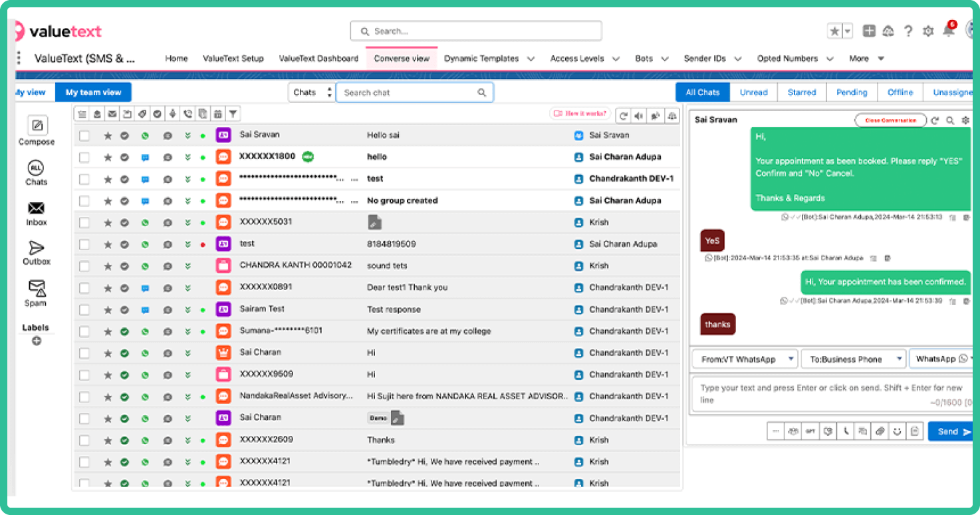Image resolution: width=980 pixels, height=515 pixels.
Task: Click the phone call icon in message toolbar
Action: coord(845,431)
